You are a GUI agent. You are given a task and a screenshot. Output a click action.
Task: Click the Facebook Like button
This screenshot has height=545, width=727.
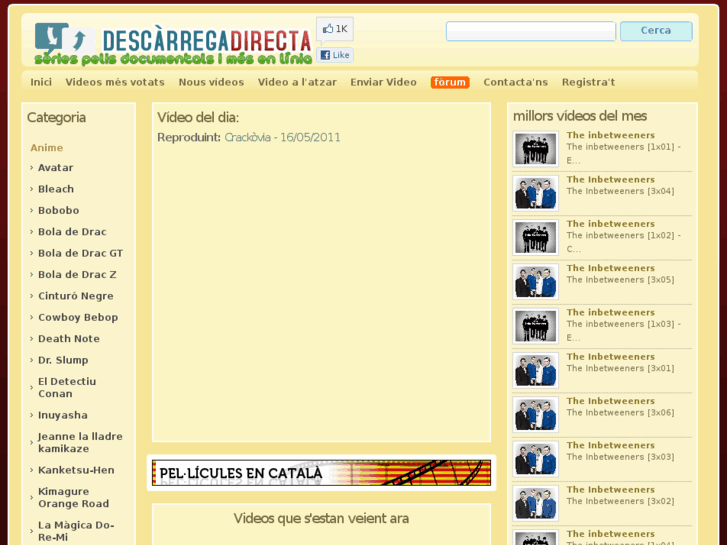click(x=335, y=55)
